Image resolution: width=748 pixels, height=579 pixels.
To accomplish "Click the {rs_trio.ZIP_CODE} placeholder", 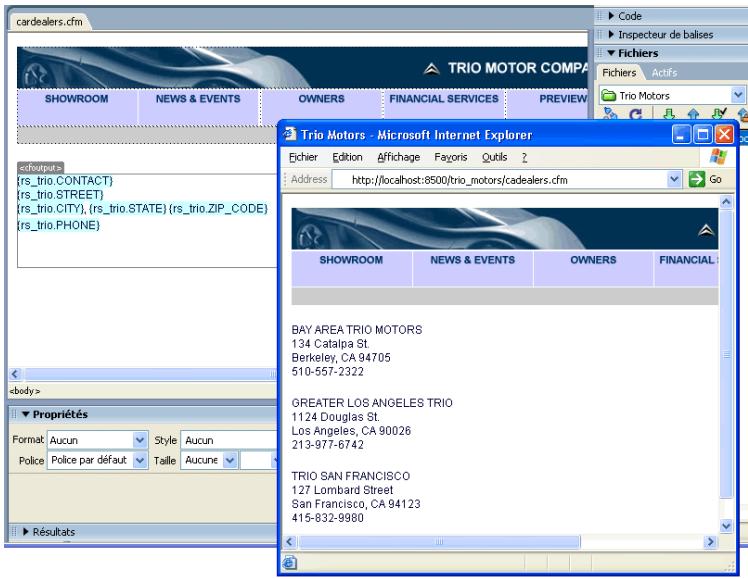I will tap(218, 208).
